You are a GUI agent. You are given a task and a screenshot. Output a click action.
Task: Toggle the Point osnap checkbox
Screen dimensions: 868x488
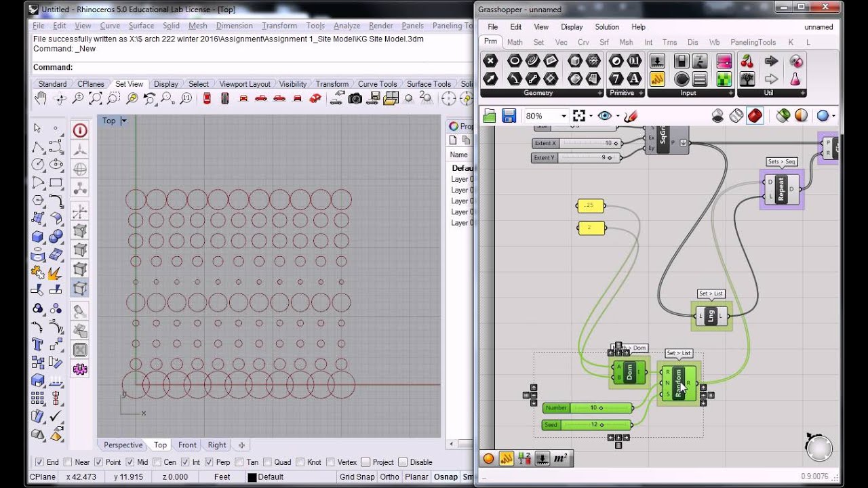(x=98, y=462)
